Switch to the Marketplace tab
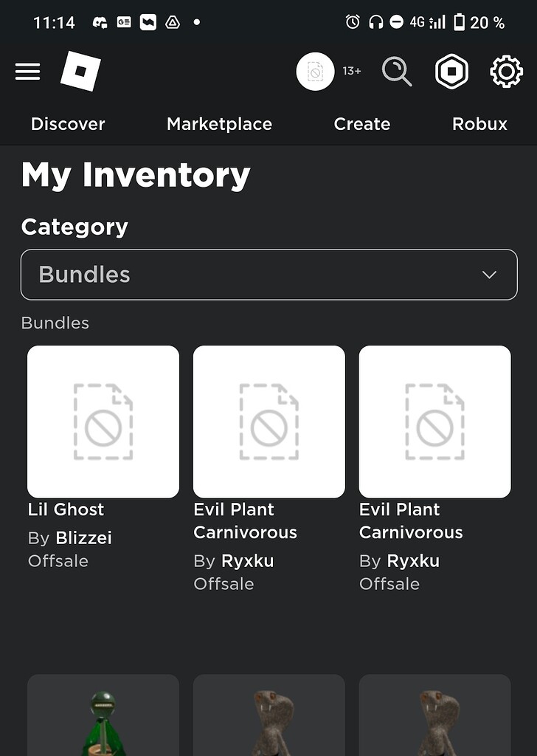The height and width of the screenshot is (756, 537). click(x=219, y=124)
